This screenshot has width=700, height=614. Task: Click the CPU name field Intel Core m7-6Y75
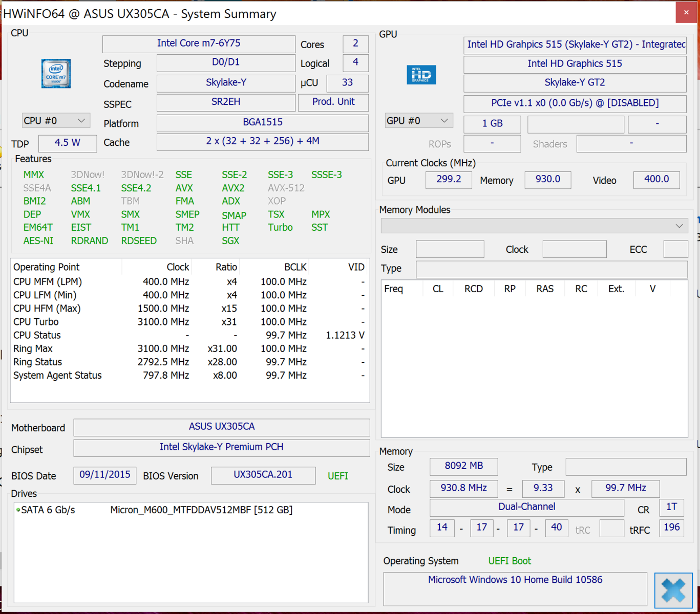199,43
